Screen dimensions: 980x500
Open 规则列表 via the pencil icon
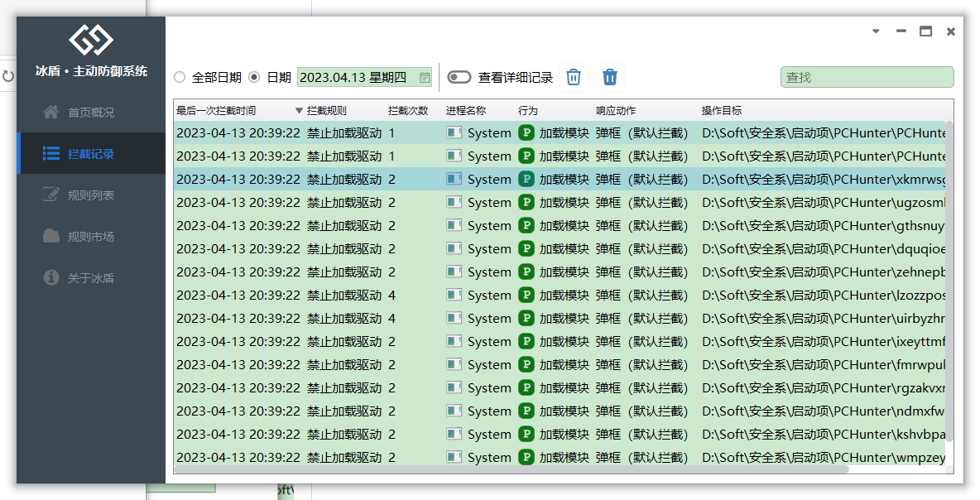pos(51,195)
